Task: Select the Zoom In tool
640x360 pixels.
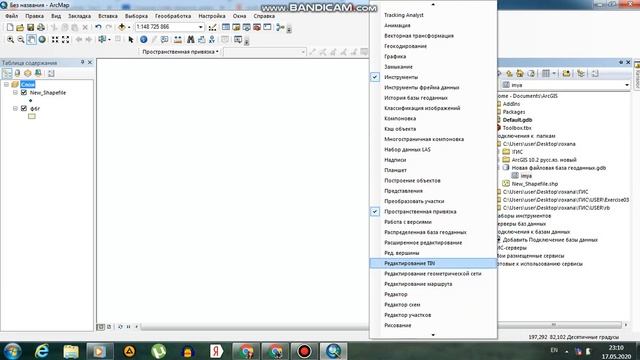Action: pos(10,40)
